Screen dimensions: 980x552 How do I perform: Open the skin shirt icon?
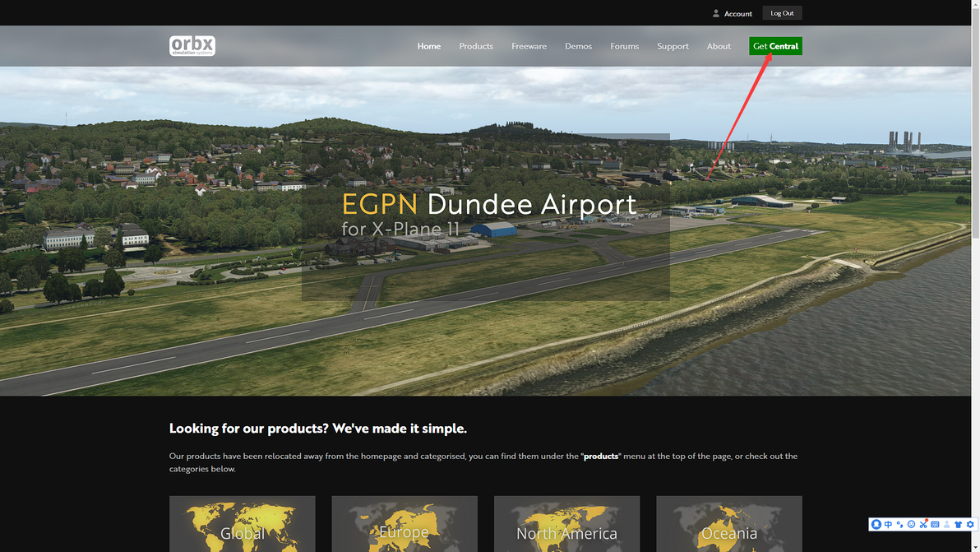click(958, 525)
